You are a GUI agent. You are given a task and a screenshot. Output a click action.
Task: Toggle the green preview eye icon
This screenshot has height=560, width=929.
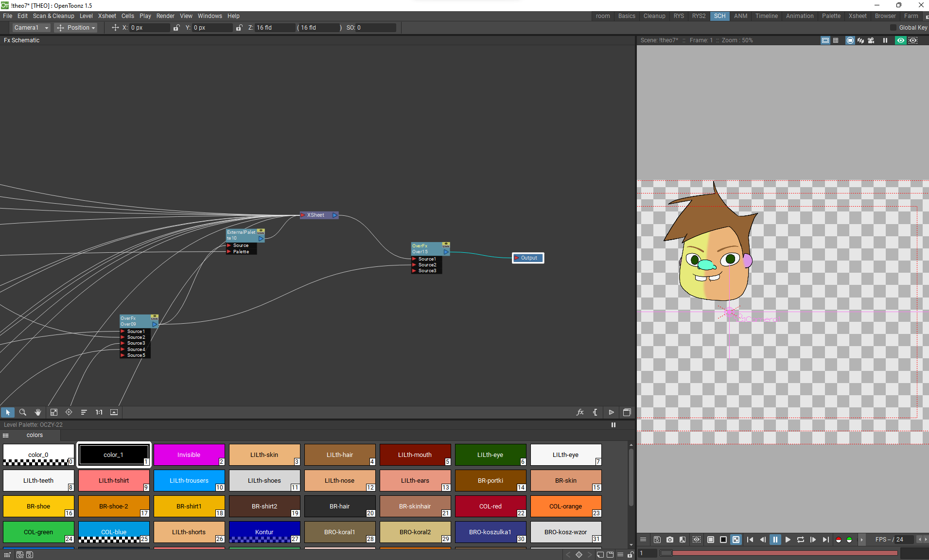pos(900,40)
